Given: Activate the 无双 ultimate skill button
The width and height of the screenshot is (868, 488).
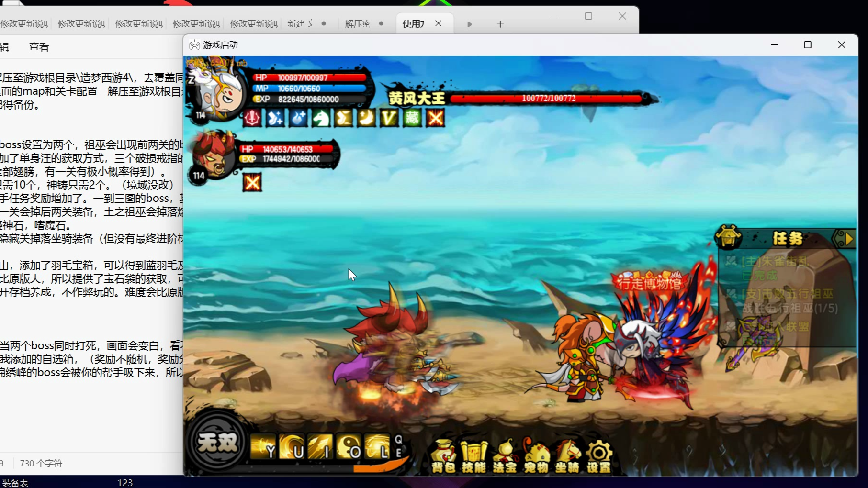Looking at the screenshot, I should click(x=217, y=443).
